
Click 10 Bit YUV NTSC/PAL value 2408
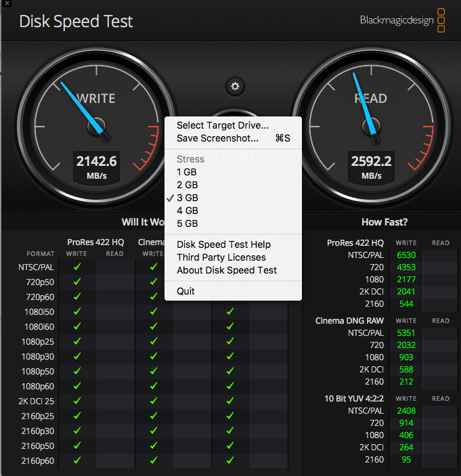(406, 411)
